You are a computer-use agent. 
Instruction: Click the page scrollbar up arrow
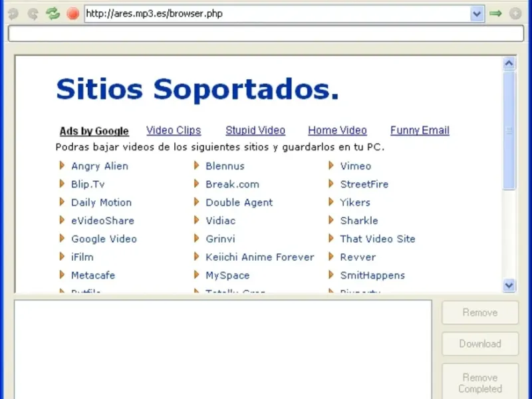(x=509, y=63)
